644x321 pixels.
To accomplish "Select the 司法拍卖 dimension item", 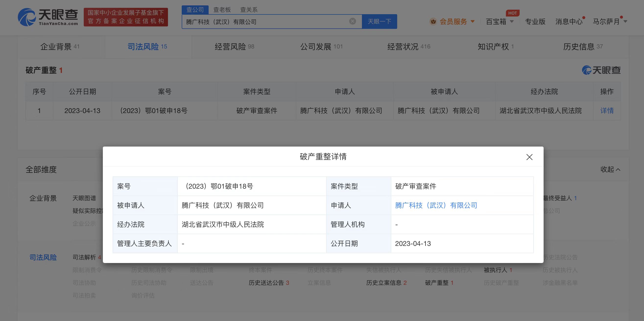I will (84, 296).
